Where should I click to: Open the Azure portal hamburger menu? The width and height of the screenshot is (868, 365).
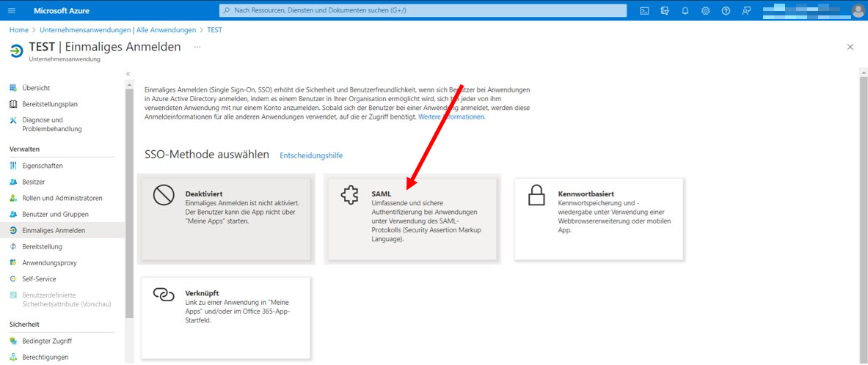coord(12,10)
